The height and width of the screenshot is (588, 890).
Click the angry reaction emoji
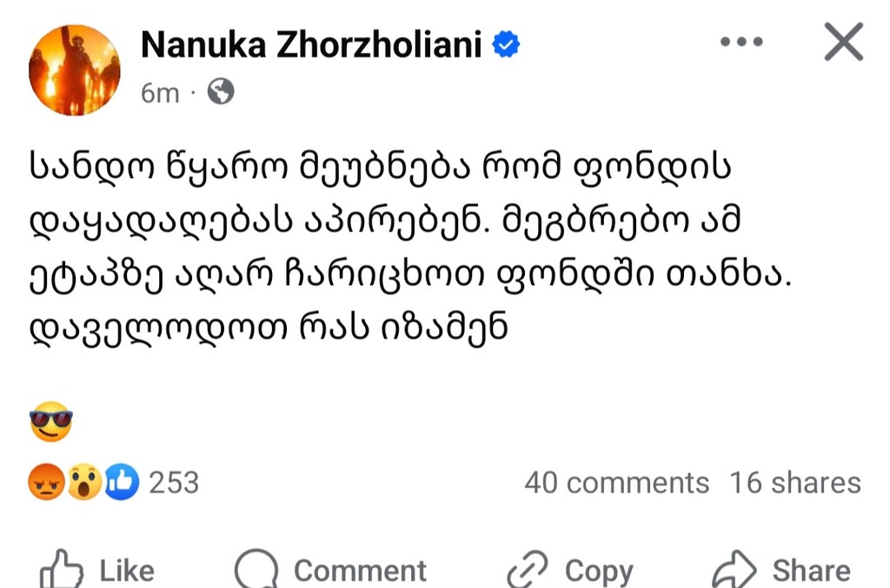45,482
